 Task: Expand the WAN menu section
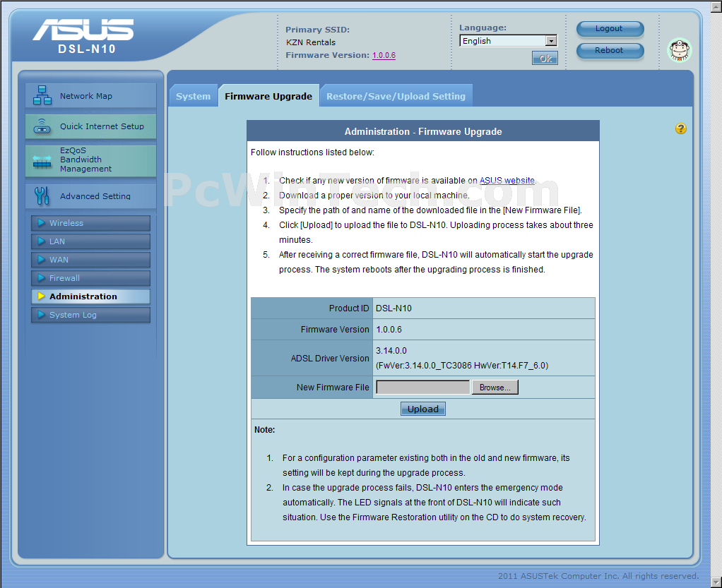pyautogui.click(x=90, y=260)
